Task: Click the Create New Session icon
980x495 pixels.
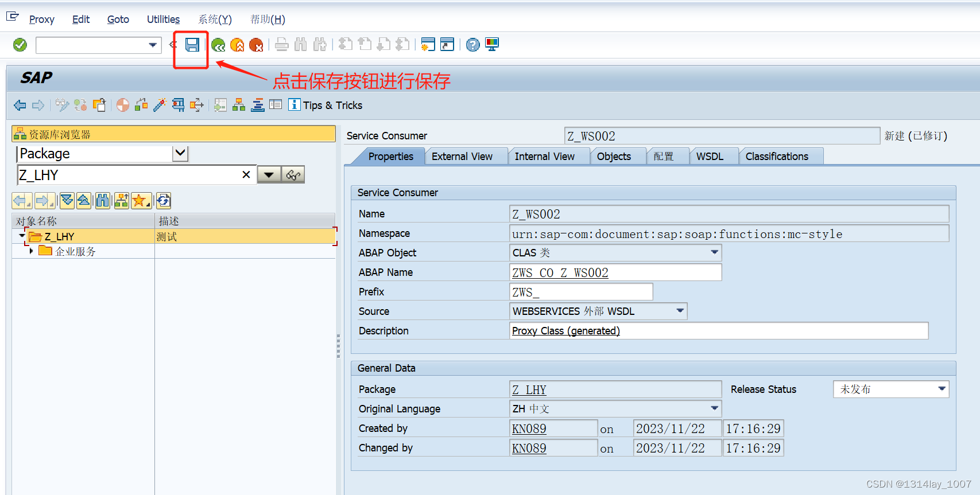Action: pos(428,45)
